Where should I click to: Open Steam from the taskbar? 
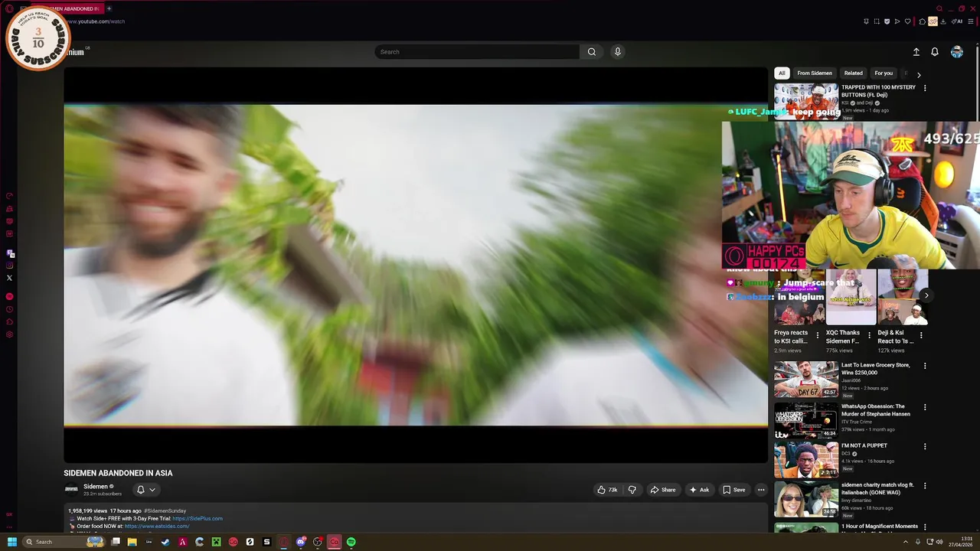click(165, 542)
